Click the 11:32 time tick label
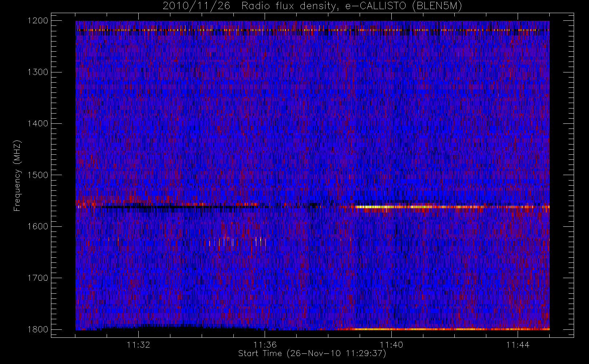 139,345
